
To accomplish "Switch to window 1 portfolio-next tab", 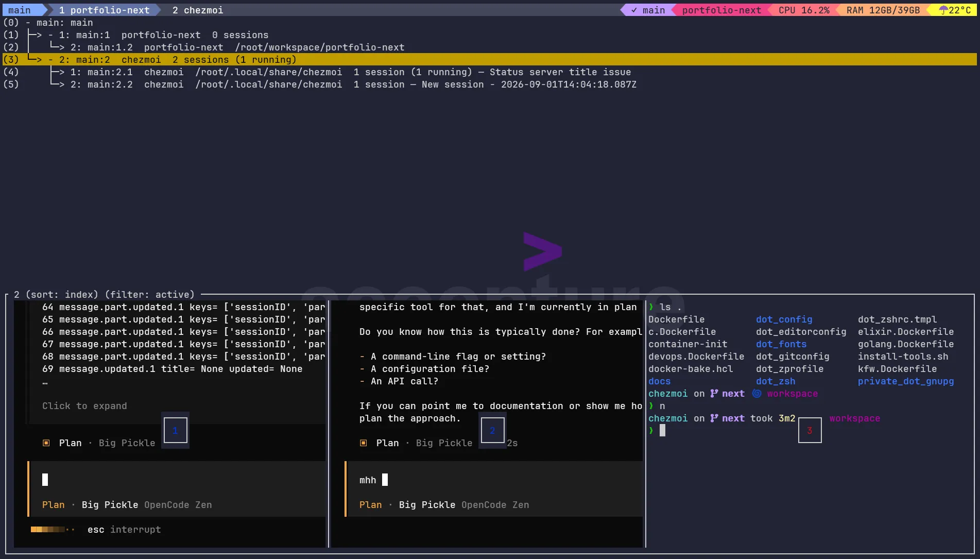I will click(104, 10).
